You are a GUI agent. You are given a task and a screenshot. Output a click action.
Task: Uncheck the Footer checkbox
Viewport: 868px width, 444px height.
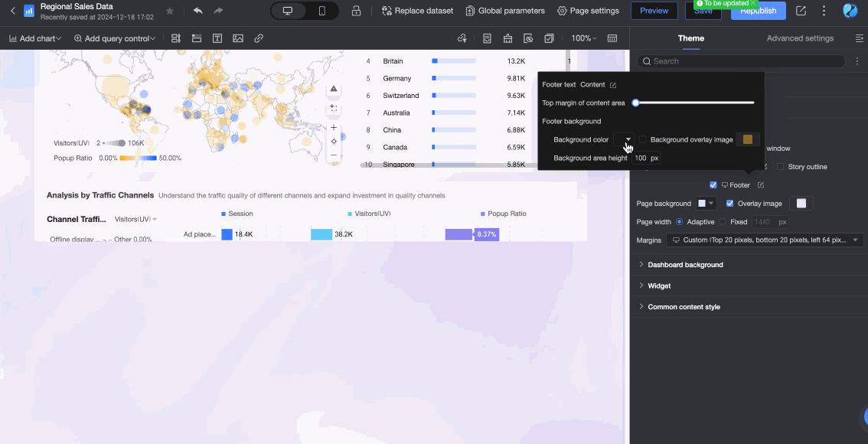point(713,185)
